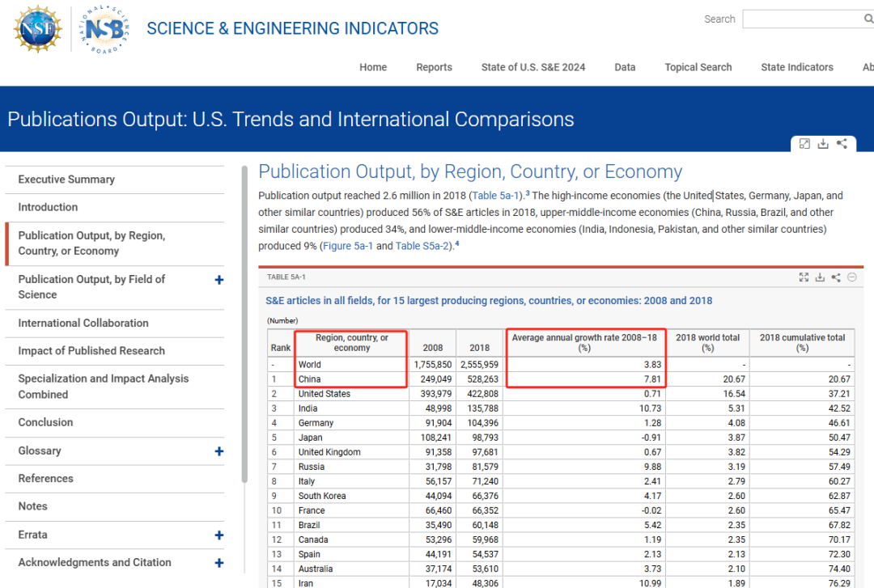This screenshot has width=874, height=588.
Task: Expand Acknowledgments and Citation section
Action: click(219, 563)
